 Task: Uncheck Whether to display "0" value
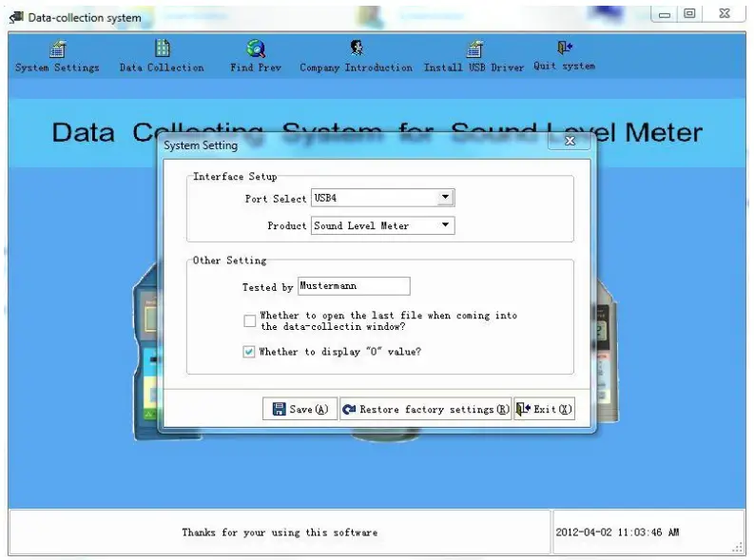(248, 352)
